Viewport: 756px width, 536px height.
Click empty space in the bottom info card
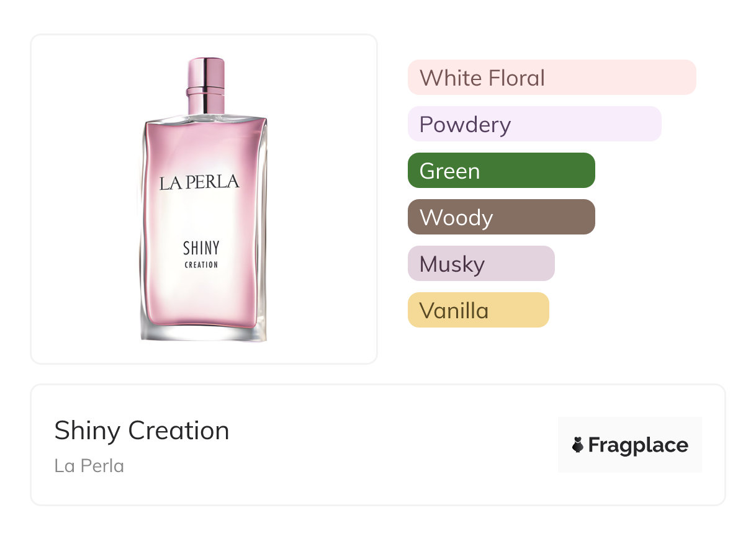385,447
